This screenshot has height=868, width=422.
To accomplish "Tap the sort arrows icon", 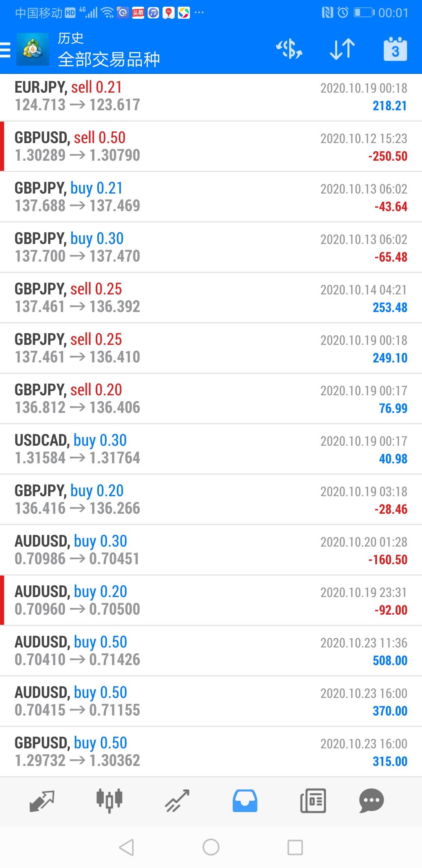I will pos(342,50).
